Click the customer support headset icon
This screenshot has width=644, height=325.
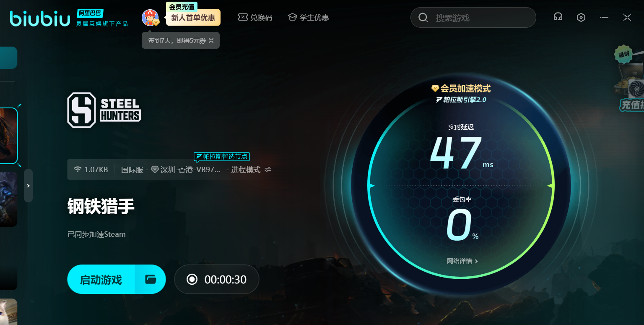click(558, 17)
